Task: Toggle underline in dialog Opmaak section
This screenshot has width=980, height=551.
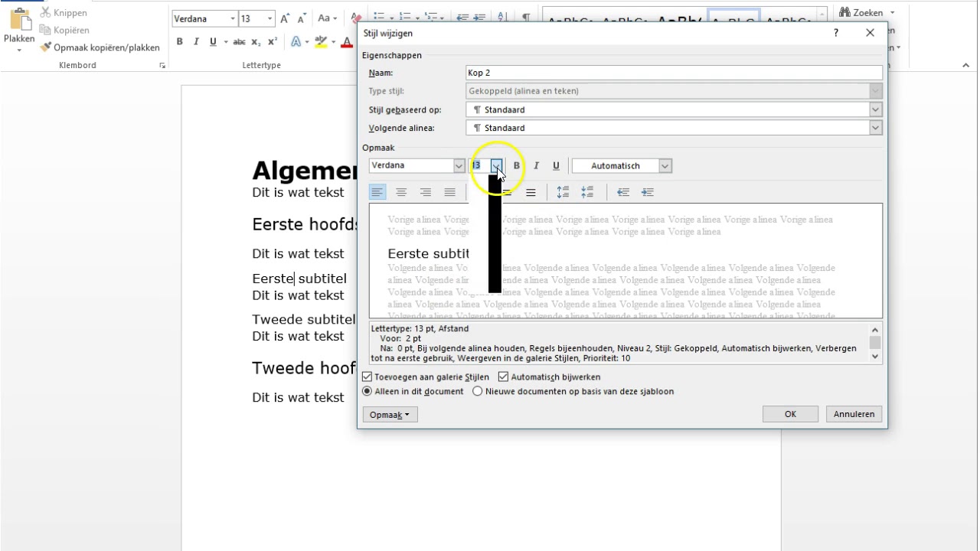Action: point(556,165)
